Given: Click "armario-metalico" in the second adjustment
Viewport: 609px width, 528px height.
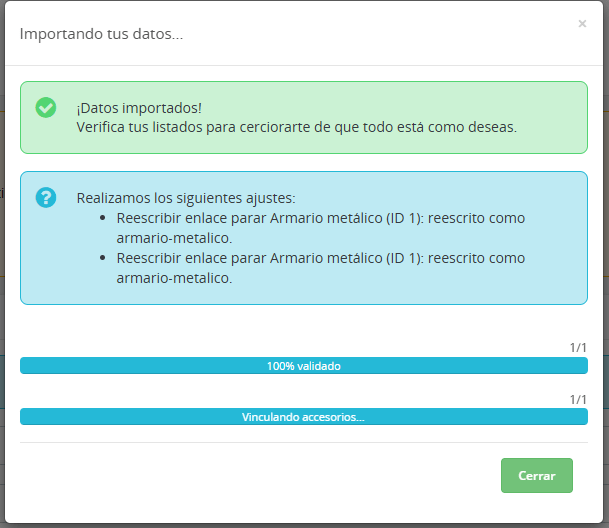Looking at the screenshot, I should (x=174, y=278).
